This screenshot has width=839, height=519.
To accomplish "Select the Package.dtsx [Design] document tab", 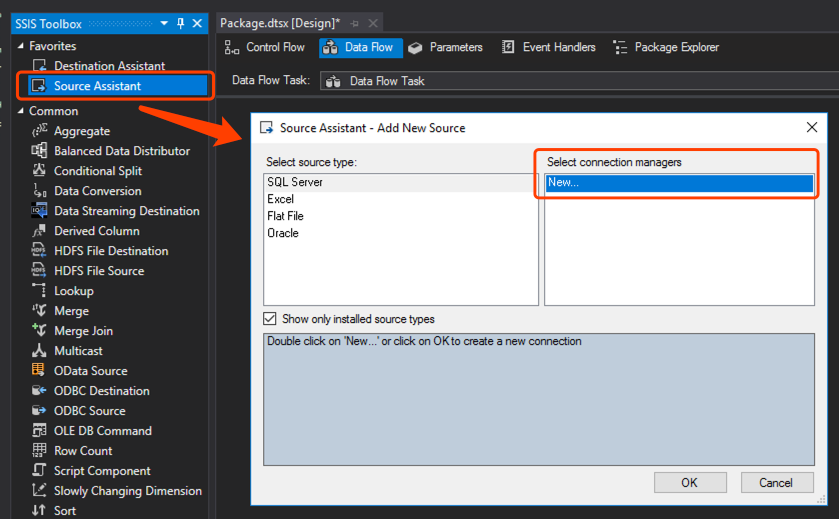I will 280,23.
